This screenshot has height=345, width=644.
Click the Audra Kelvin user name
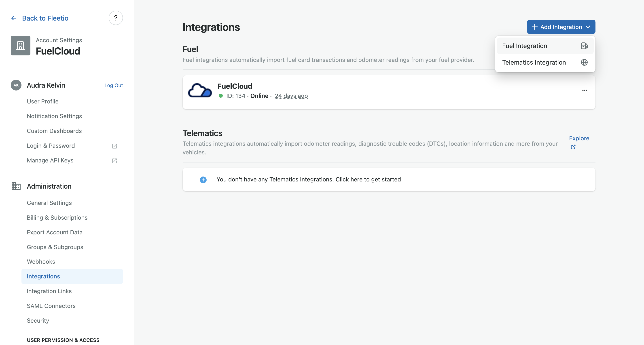46,85
